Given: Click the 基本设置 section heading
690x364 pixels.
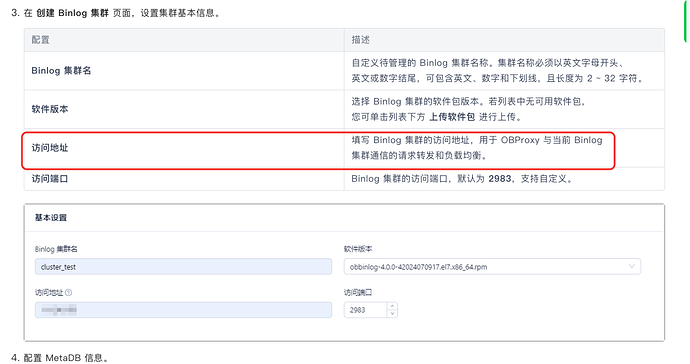Looking at the screenshot, I should click(x=51, y=217).
